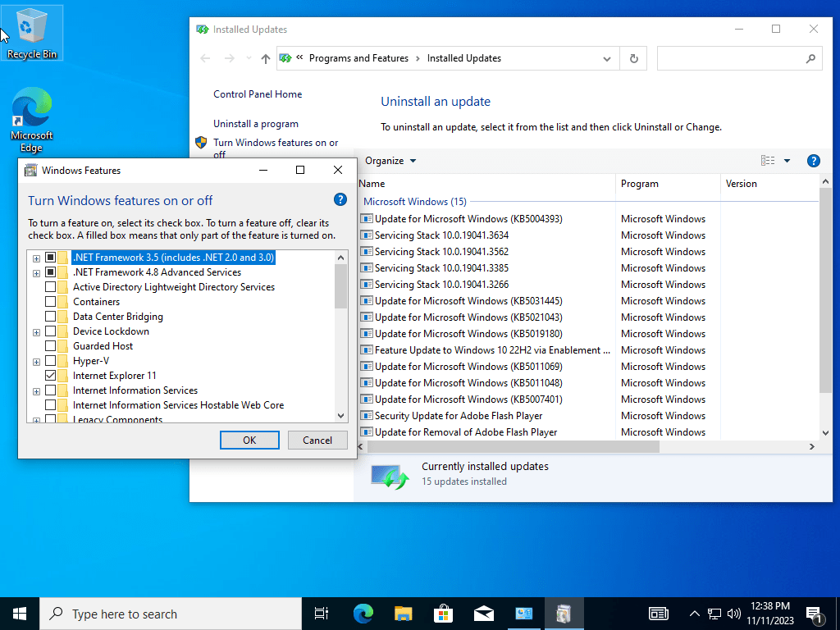840x630 pixels.
Task: Click the Windows Start button
Action: tap(20, 614)
